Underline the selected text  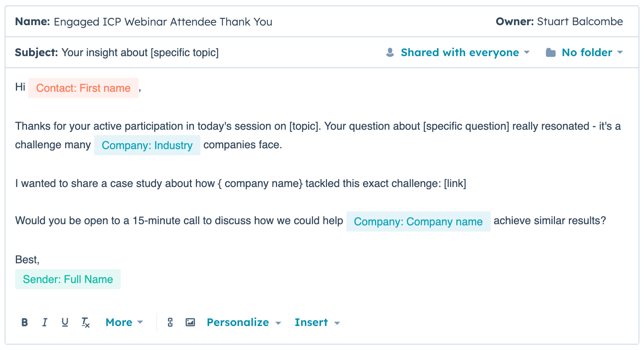click(65, 323)
